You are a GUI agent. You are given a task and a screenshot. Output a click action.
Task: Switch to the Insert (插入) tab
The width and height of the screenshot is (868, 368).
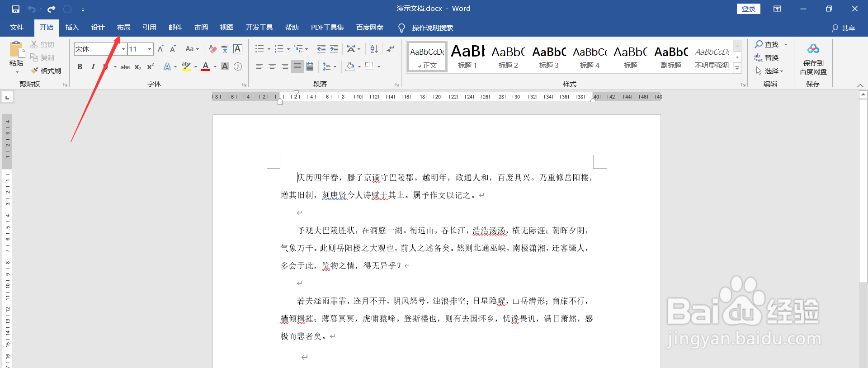[72, 28]
